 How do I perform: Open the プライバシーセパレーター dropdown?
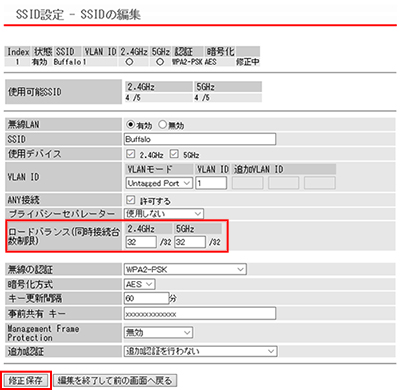pyautogui.click(x=164, y=213)
